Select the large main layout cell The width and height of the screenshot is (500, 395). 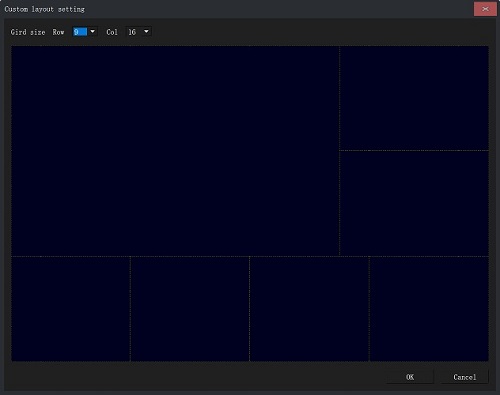pos(175,151)
